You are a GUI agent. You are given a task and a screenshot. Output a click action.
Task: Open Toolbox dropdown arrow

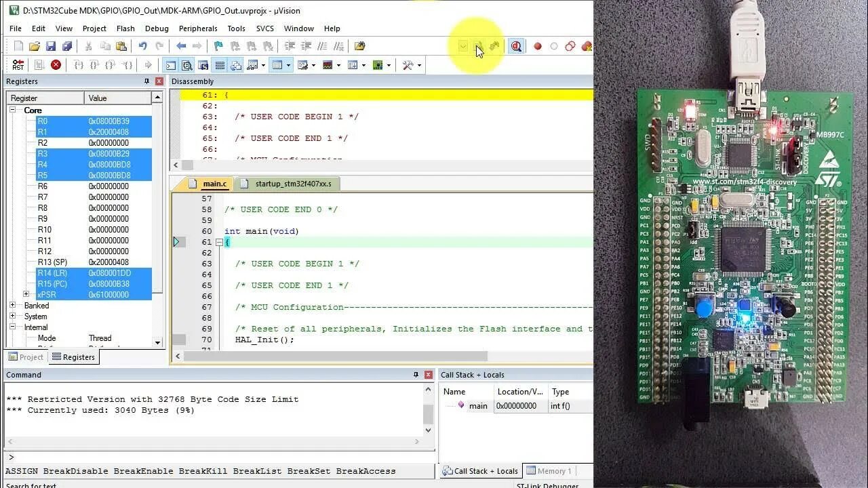419,65
